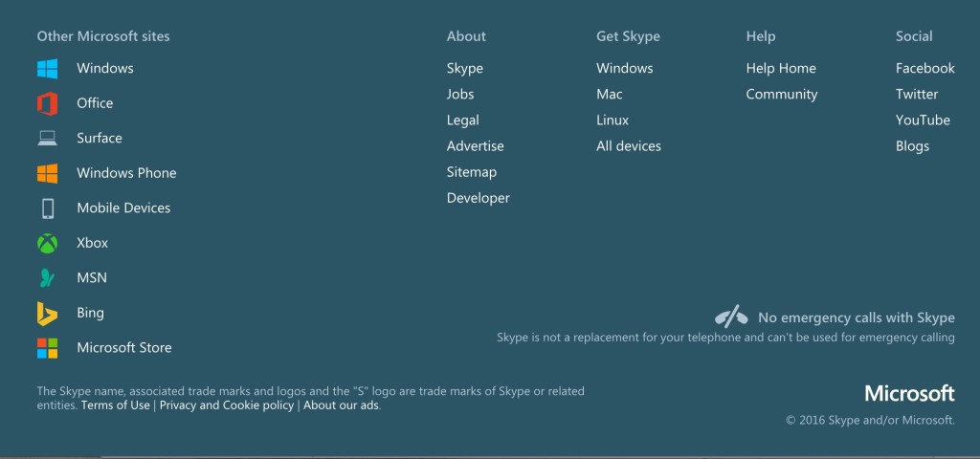This screenshot has width=980, height=459.
Task: Open the Jobs link
Action: pos(460,95)
